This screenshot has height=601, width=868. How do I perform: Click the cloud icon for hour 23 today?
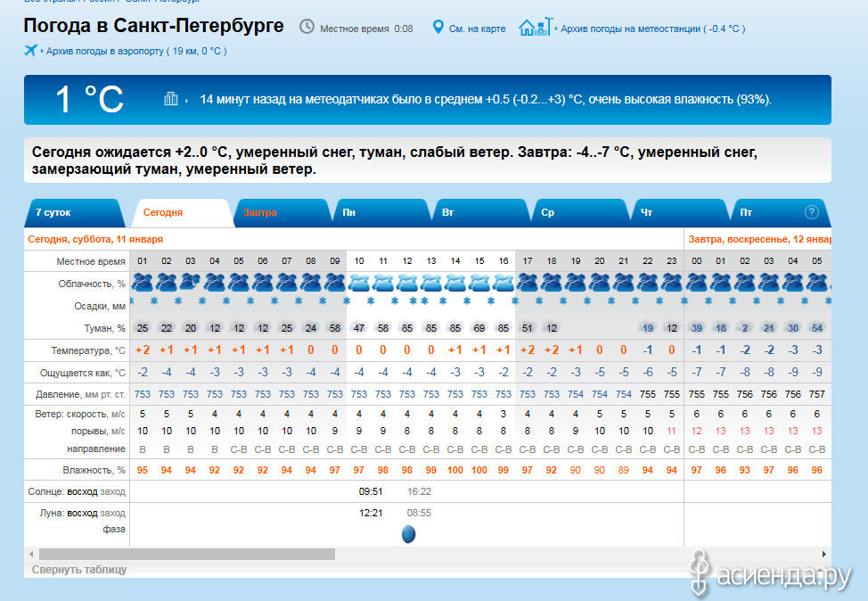(x=672, y=283)
